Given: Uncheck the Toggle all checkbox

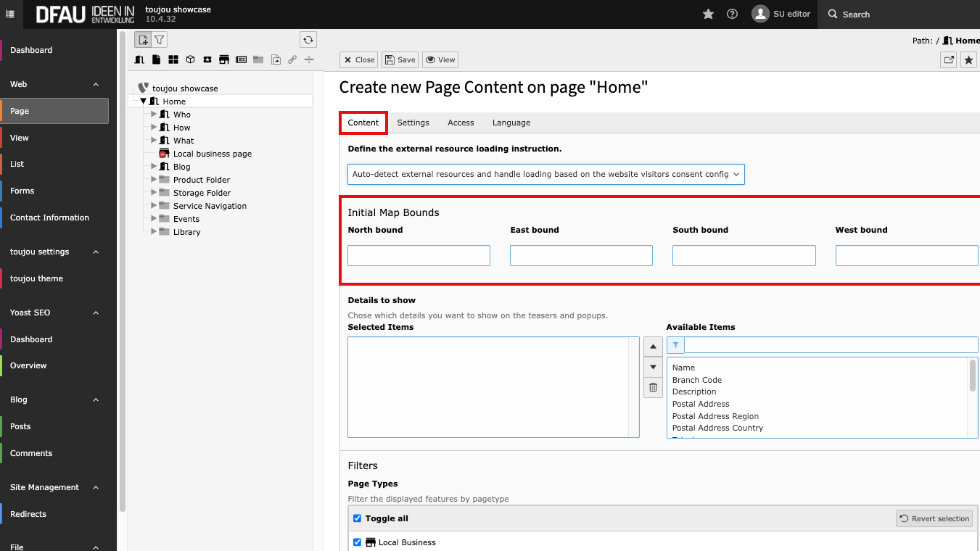Looking at the screenshot, I should (357, 518).
